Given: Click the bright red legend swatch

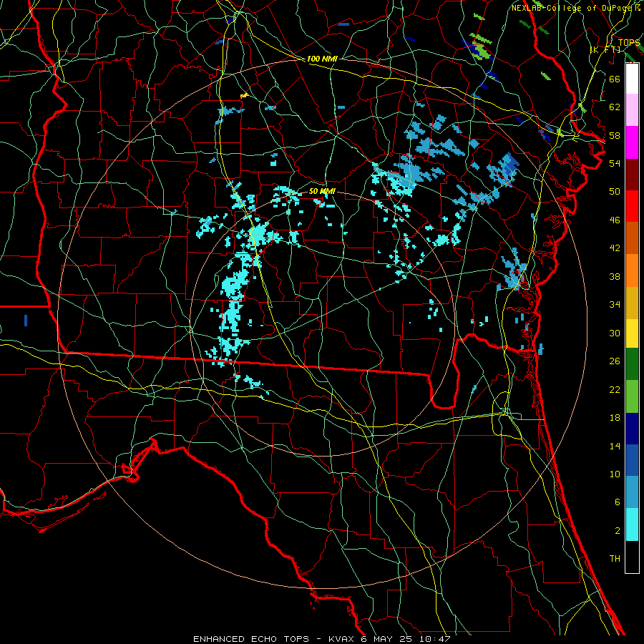Looking at the screenshot, I should point(632,206).
